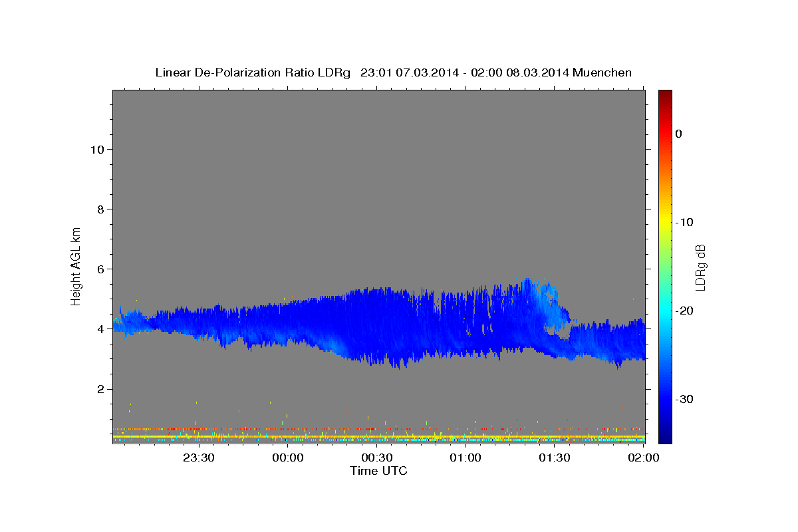Click the height axis label 8

(x=100, y=209)
